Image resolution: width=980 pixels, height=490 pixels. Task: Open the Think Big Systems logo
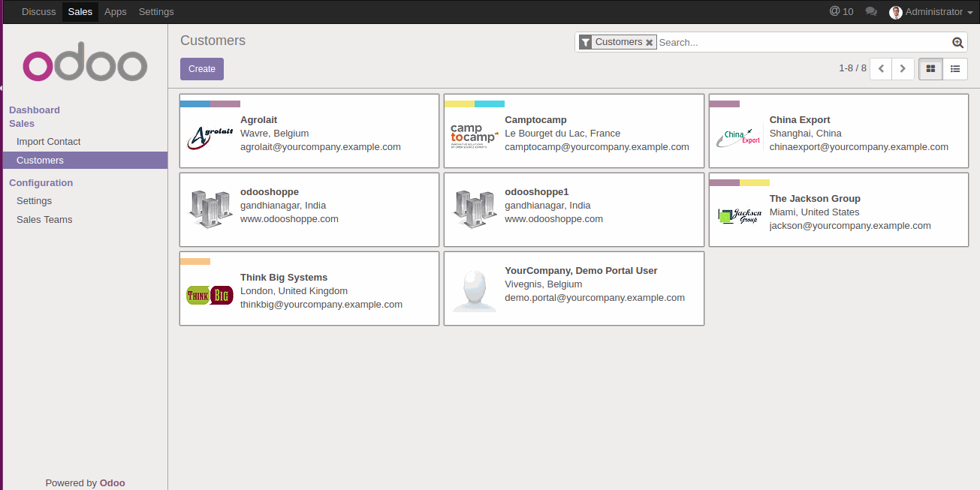click(210, 295)
